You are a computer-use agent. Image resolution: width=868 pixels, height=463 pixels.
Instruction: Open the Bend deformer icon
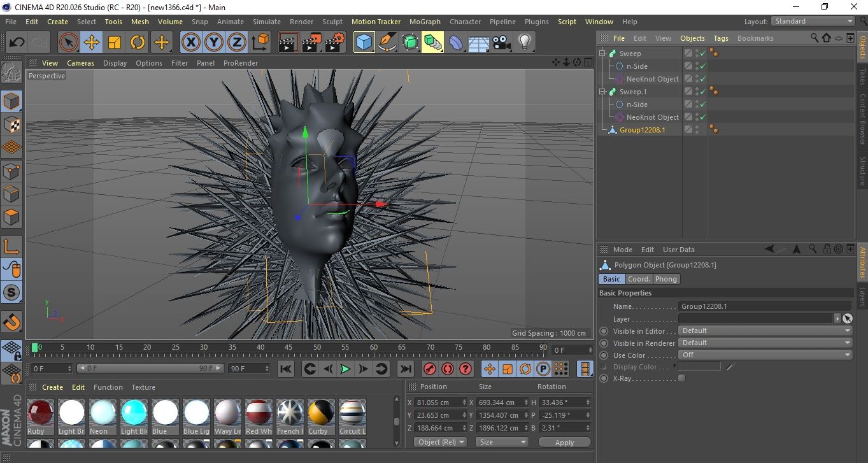tap(456, 43)
